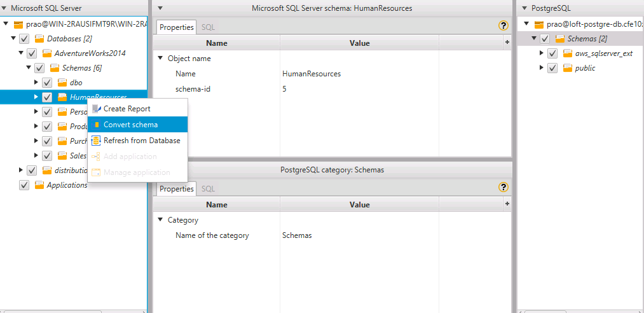Click the Refresh from Database icon
This screenshot has height=313, width=644.
point(96,141)
